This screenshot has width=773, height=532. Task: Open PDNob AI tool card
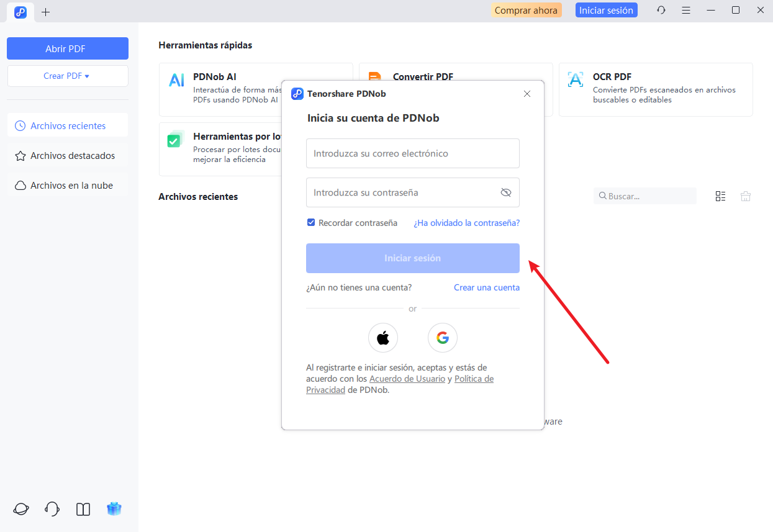[x=256, y=89]
